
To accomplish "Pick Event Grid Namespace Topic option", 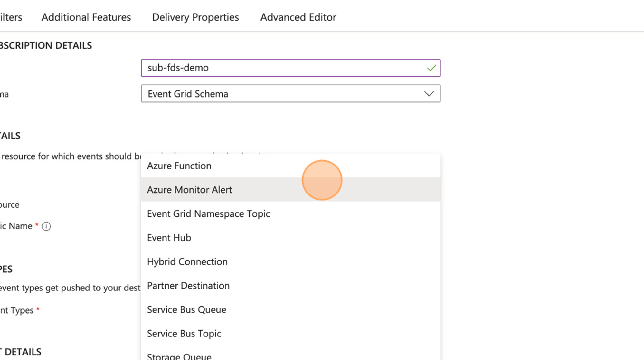I will pos(290,214).
